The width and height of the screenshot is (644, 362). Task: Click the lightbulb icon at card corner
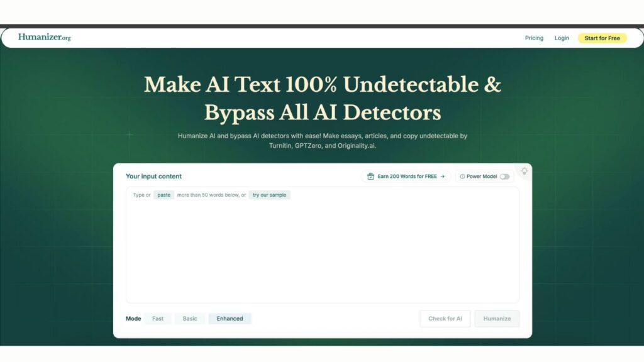point(524,171)
